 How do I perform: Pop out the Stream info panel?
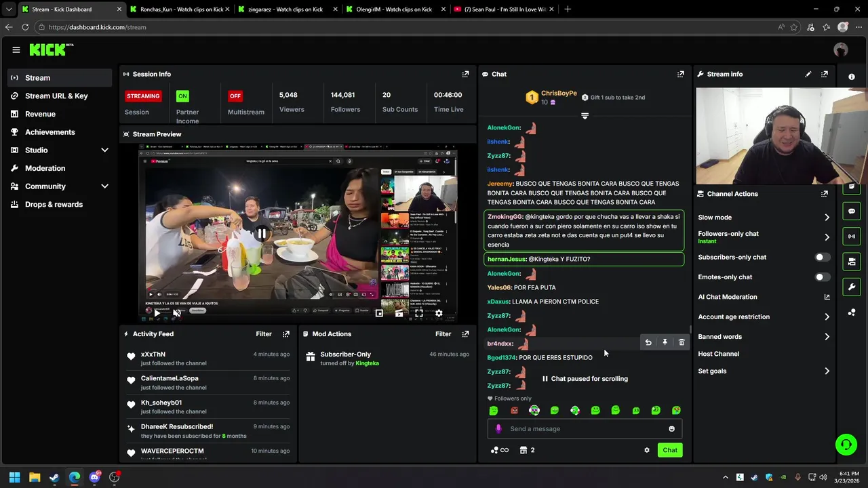pos(825,75)
